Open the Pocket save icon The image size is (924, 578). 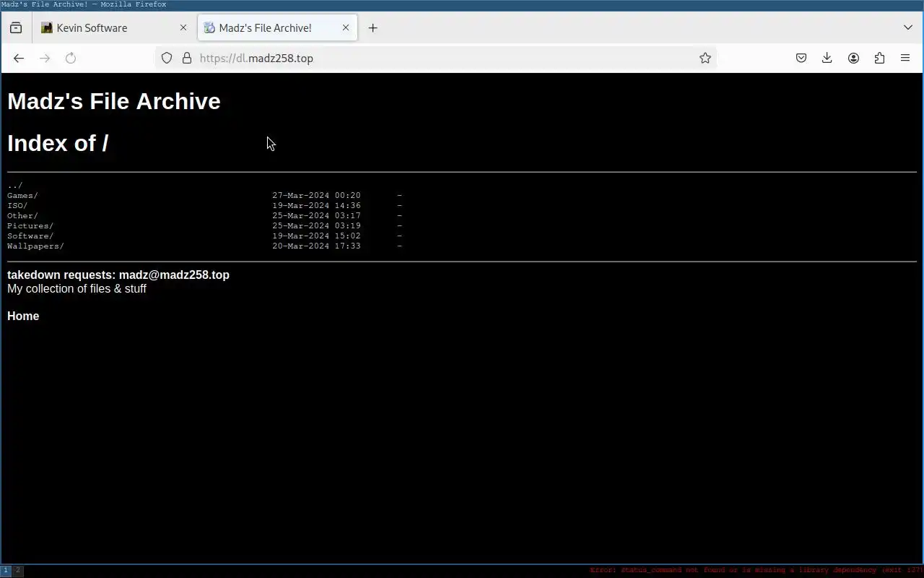click(801, 58)
